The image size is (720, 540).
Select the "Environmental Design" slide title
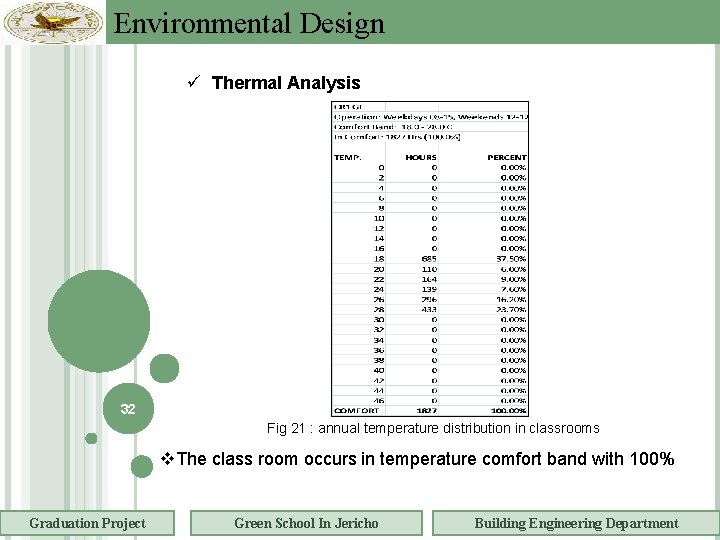pos(249,23)
